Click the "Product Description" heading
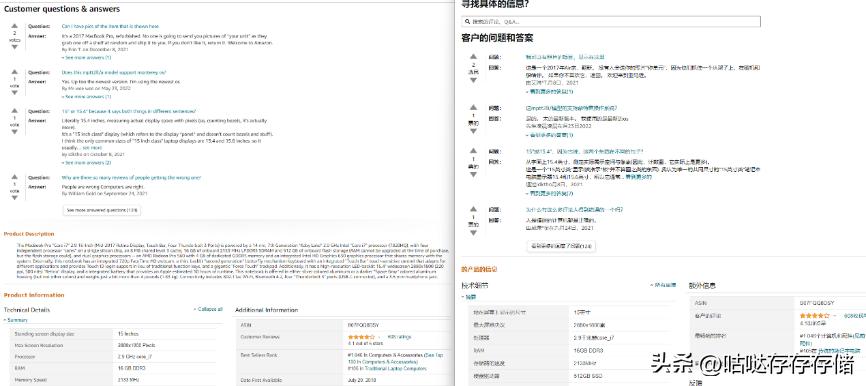This screenshot has width=866, height=386. pyautogui.click(x=29, y=234)
